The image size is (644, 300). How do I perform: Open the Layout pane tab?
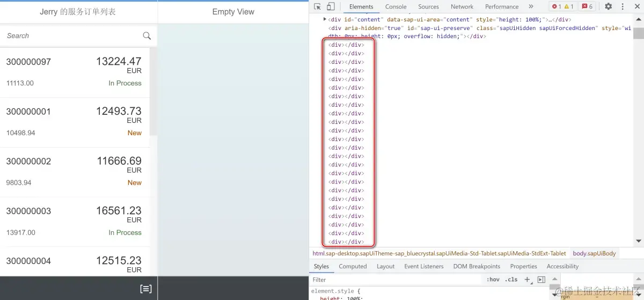[x=385, y=266]
